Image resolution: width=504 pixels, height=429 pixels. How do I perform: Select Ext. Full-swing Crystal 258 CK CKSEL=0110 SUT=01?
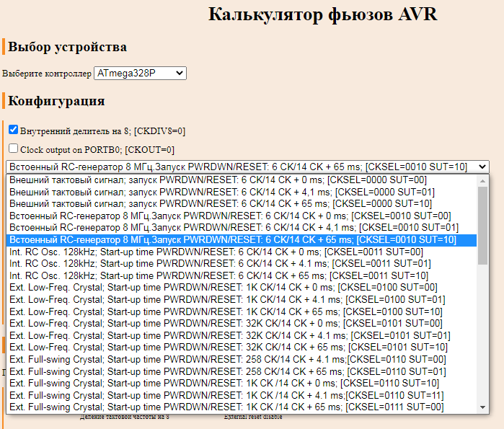[242, 371]
